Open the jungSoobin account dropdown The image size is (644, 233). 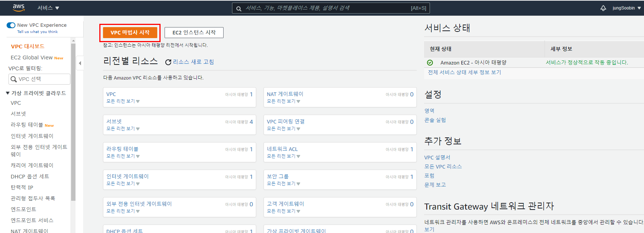point(626,8)
